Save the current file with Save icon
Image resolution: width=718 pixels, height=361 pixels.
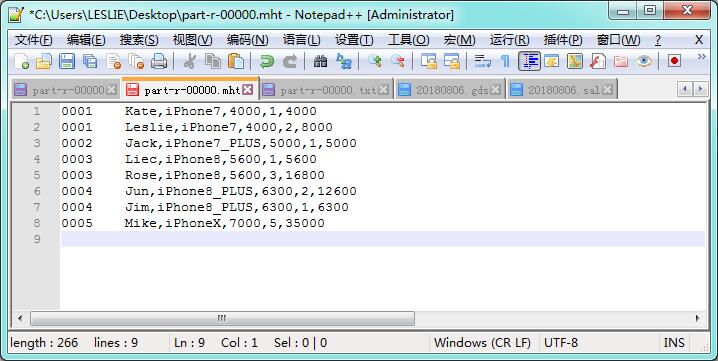coord(67,61)
